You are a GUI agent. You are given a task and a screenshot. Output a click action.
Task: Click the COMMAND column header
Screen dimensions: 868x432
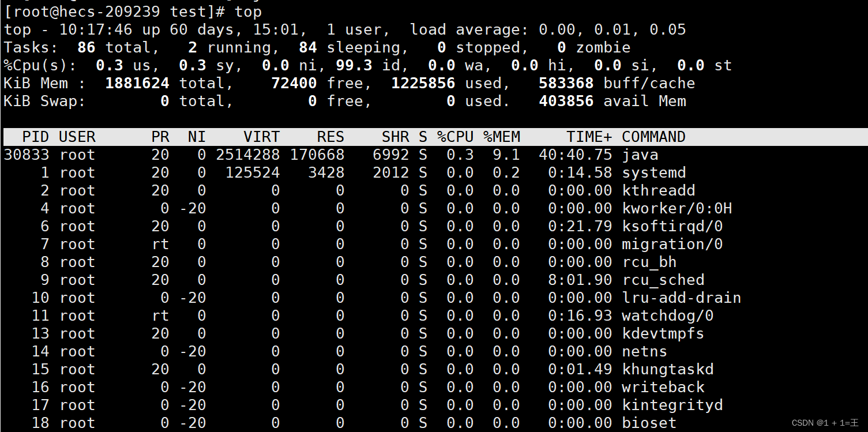653,137
